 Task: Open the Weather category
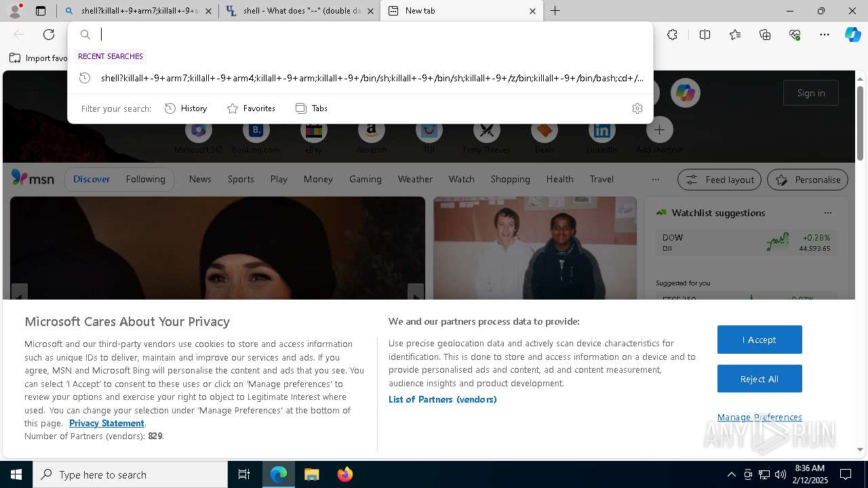415,179
